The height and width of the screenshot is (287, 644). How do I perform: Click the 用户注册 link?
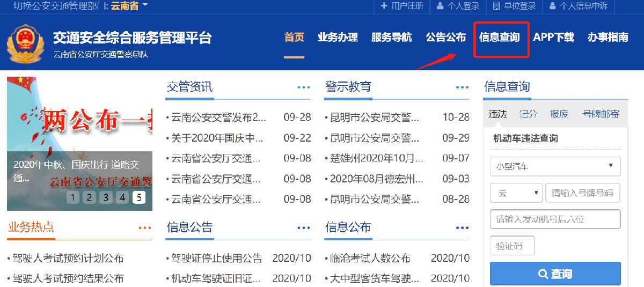point(407,6)
